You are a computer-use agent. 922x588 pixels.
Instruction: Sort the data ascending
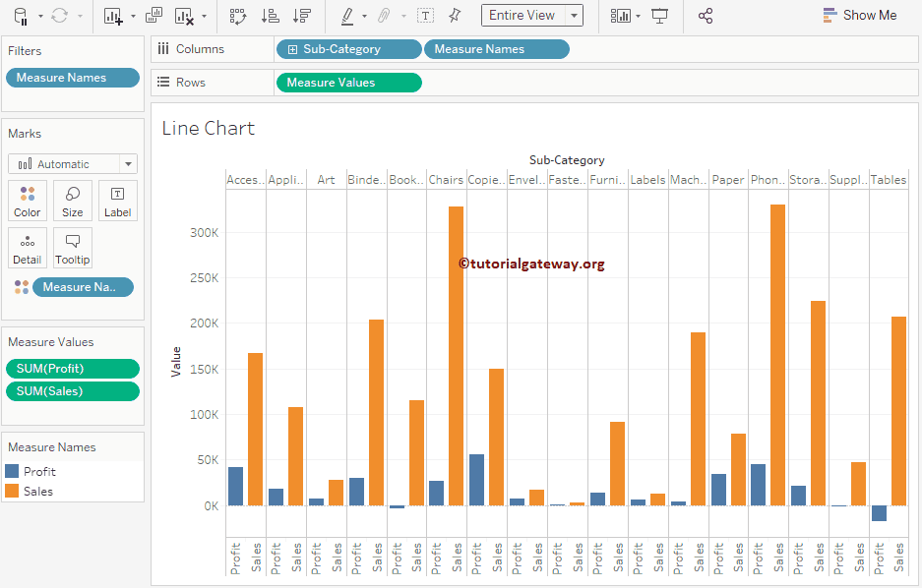click(x=270, y=15)
